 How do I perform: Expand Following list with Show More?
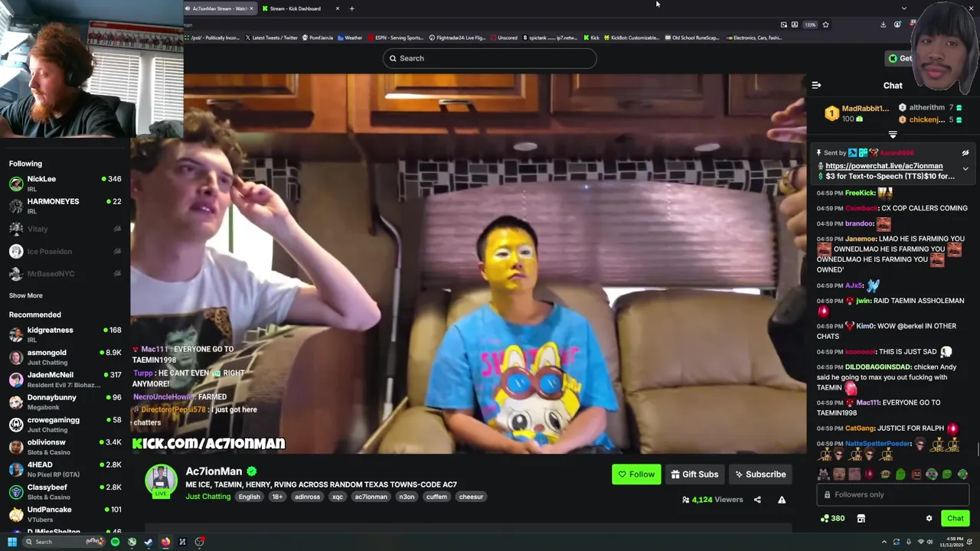25,295
